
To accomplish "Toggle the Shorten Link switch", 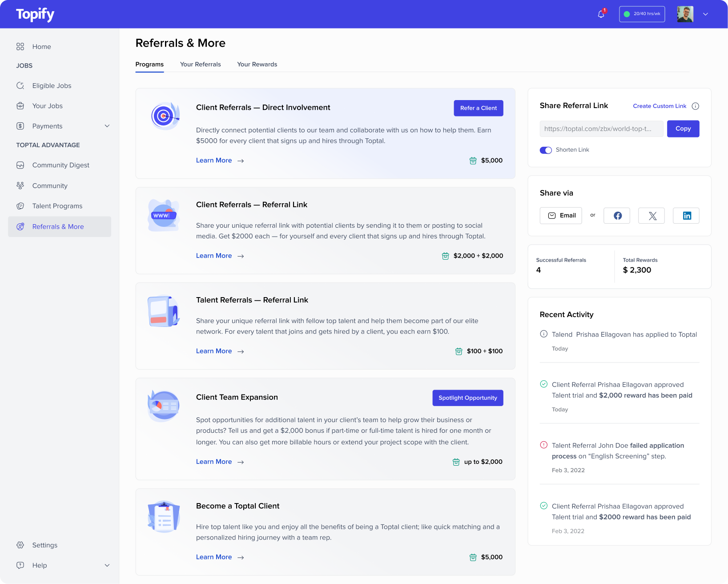I will 546,150.
